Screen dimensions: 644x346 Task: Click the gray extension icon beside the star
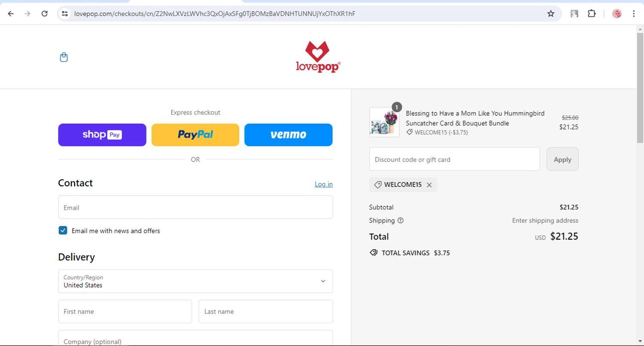click(574, 14)
